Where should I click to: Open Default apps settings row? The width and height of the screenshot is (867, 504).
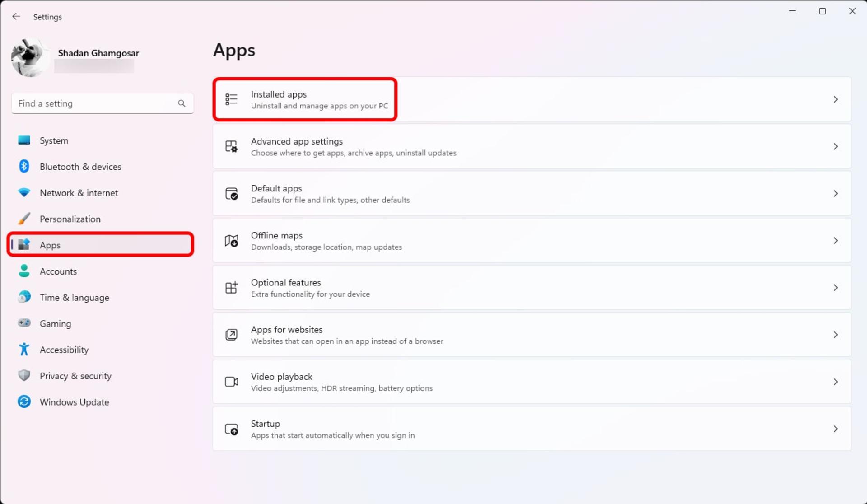coord(532,193)
